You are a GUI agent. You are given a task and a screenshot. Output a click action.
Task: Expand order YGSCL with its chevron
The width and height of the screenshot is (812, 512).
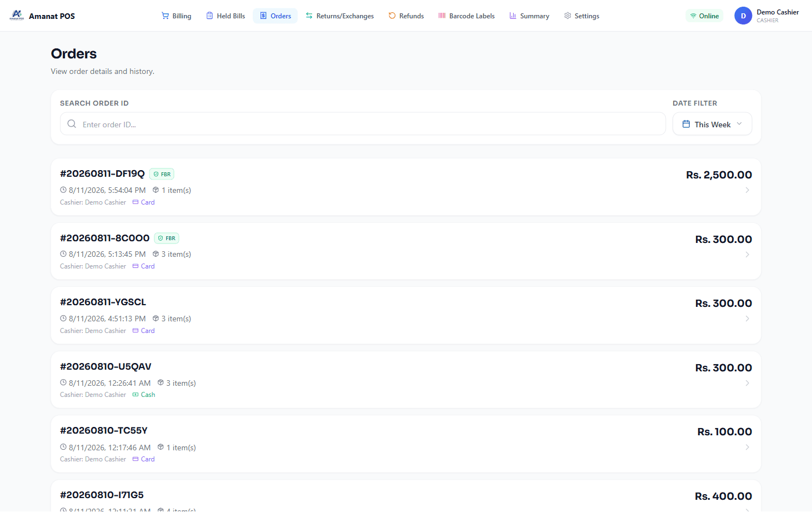point(747,319)
